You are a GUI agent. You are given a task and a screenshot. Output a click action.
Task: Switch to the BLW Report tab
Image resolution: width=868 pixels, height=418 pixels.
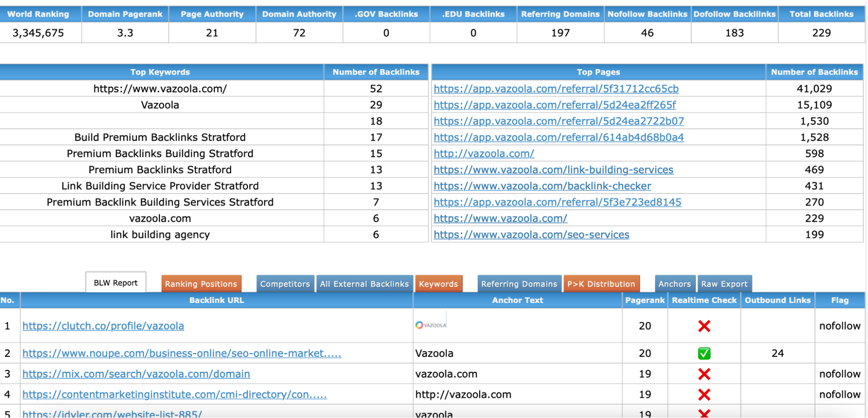pos(116,283)
